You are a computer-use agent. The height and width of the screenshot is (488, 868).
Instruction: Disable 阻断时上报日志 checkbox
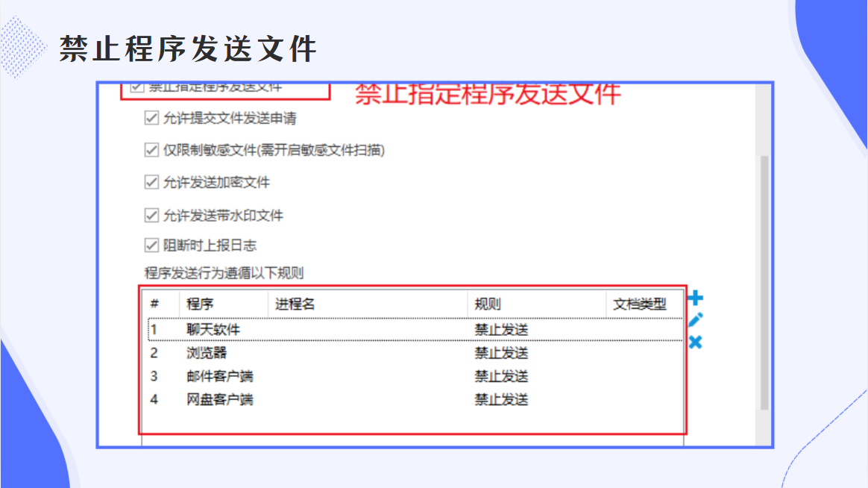click(x=151, y=245)
